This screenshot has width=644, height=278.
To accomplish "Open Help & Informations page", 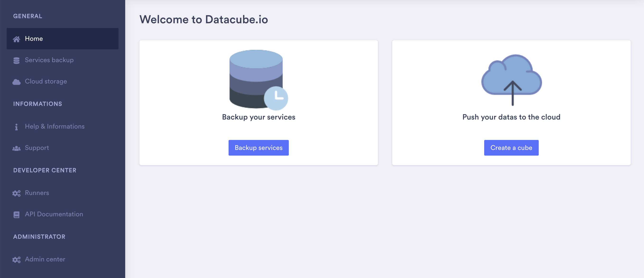I will tap(63, 126).
